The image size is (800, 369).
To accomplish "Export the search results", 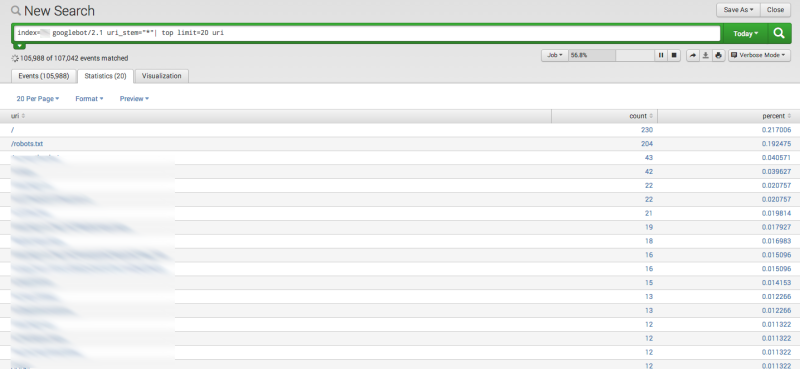I will pyautogui.click(x=706, y=55).
